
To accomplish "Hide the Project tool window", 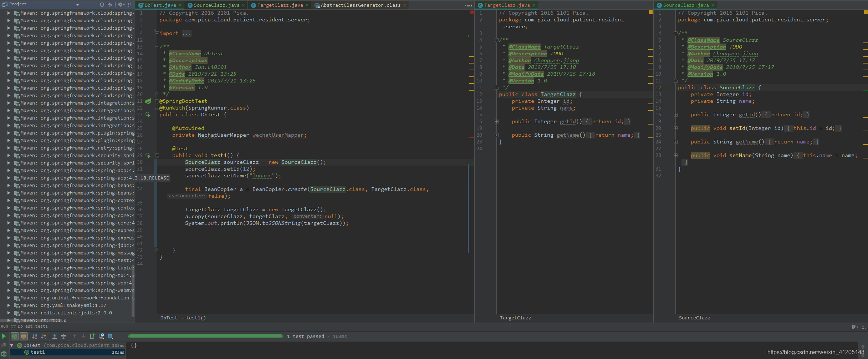I will [130, 5].
